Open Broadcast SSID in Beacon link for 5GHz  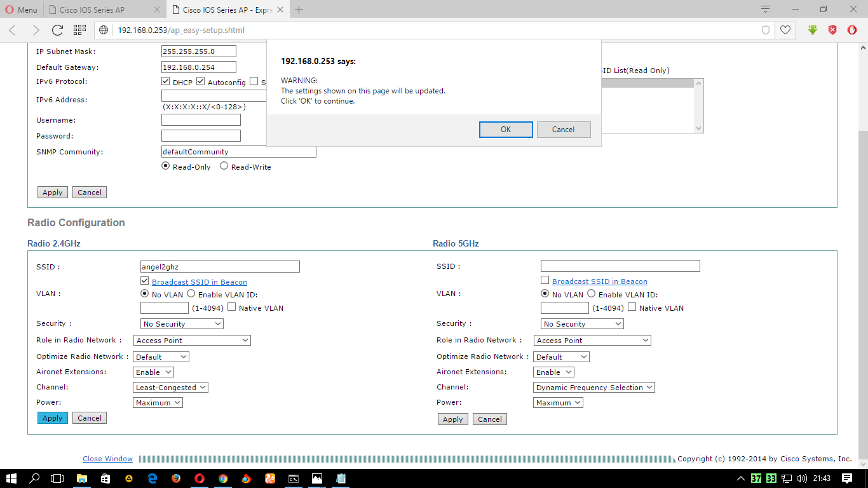tap(600, 281)
